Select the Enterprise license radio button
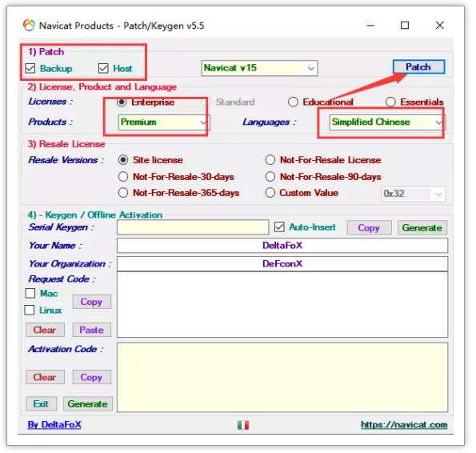This screenshot has width=476, height=453. tap(122, 102)
